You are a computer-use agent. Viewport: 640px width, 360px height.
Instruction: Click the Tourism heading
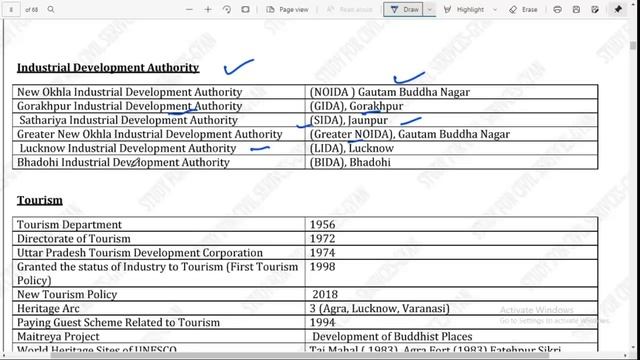[x=40, y=200]
